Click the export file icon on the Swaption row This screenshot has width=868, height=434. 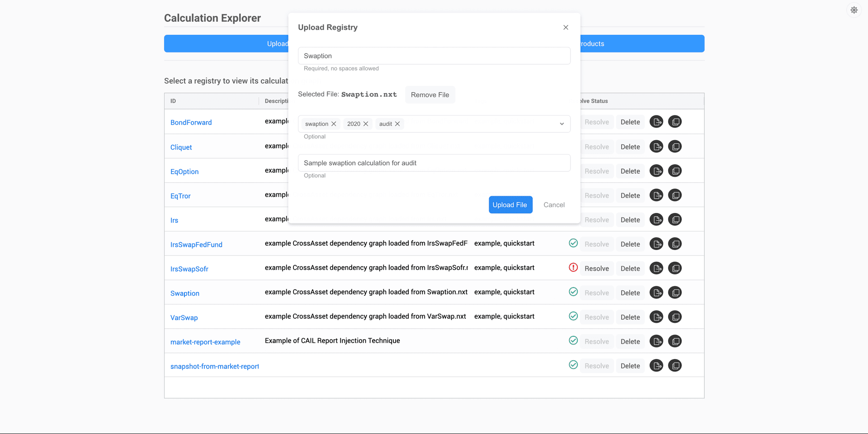pos(656,292)
